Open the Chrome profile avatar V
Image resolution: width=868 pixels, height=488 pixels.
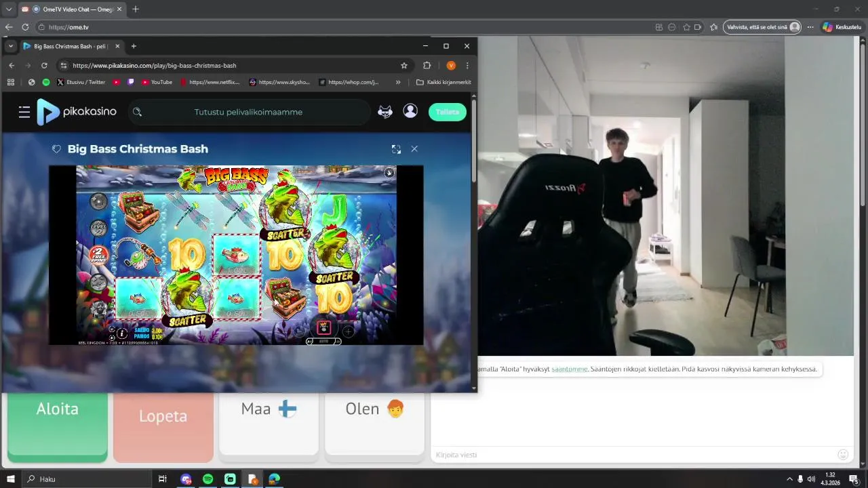click(x=451, y=66)
